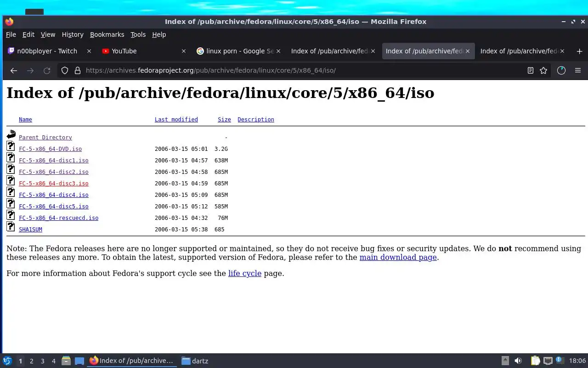The image size is (588, 368).
Task: Open the notification tray icon with badge
Action: click(x=560, y=361)
